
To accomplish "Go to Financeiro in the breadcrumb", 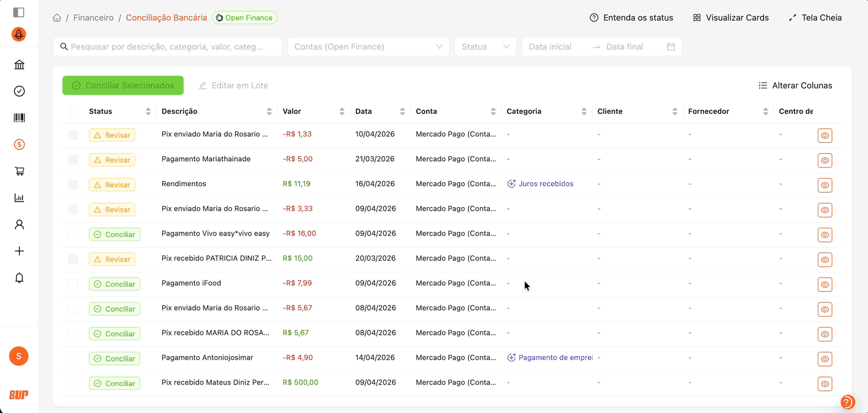I will [x=93, y=18].
